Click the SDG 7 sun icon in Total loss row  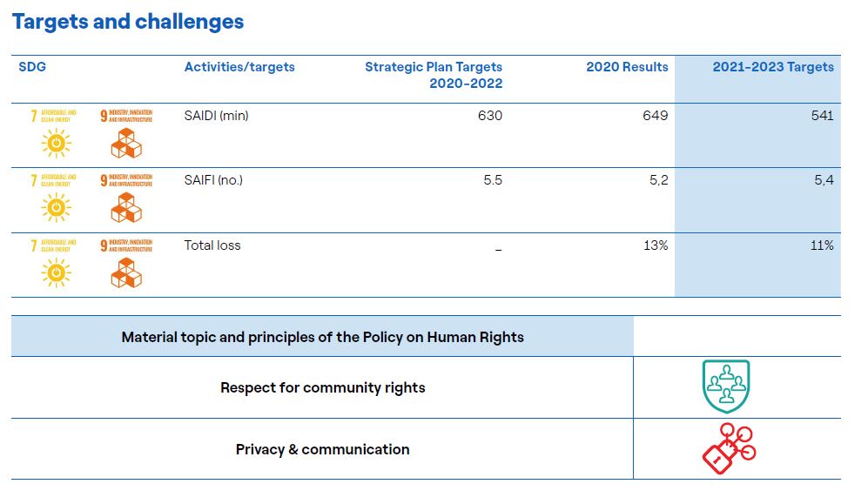55,272
